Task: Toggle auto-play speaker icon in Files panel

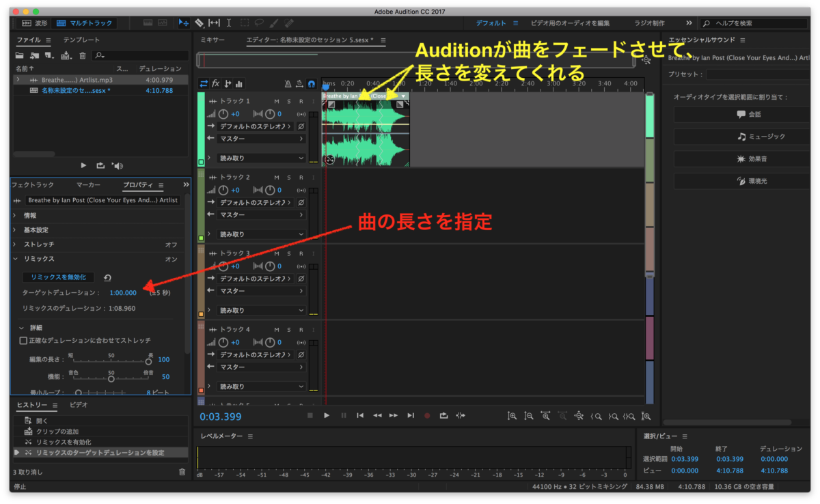Action: click(117, 165)
